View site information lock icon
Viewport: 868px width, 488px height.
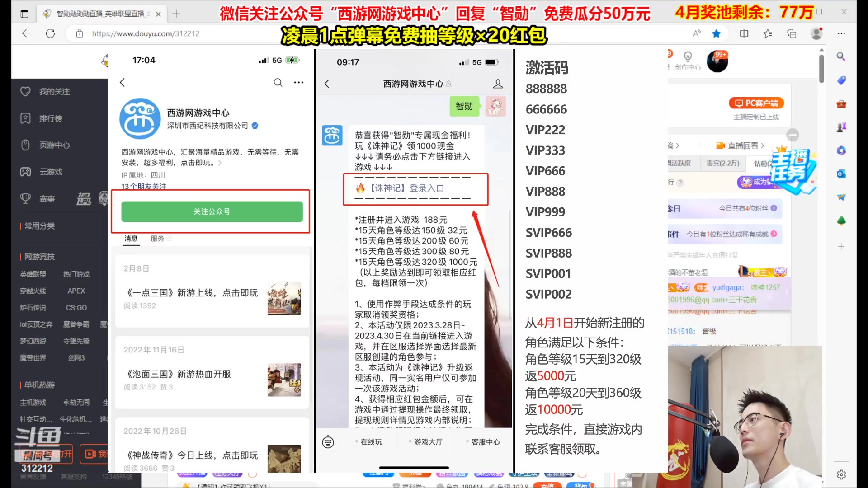[x=80, y=33]
